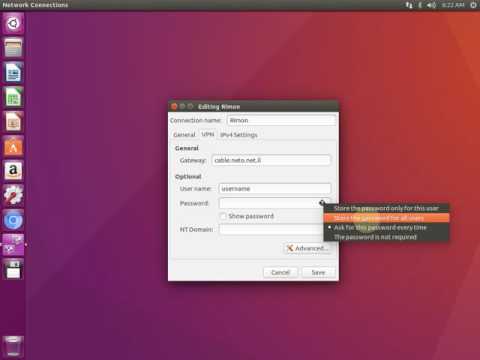Viewport: 480px width, 360px height.
Task: Click the Password input field
Action: coord(275,203)
